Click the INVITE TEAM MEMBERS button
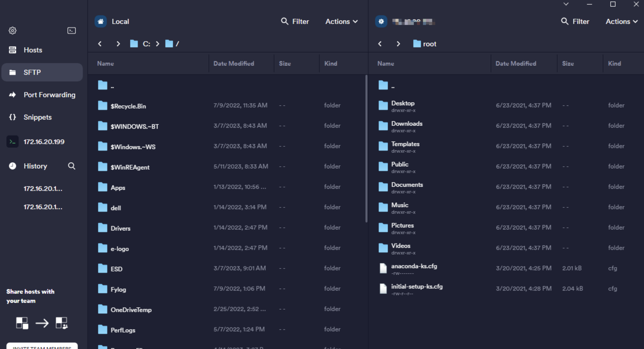 click(41, 347)
